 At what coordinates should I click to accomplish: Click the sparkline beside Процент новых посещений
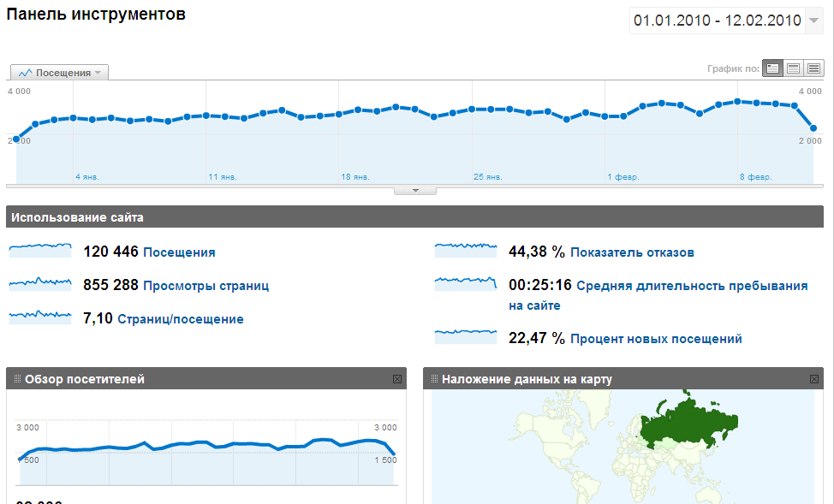pyautogui.click(x=465, y=336)
